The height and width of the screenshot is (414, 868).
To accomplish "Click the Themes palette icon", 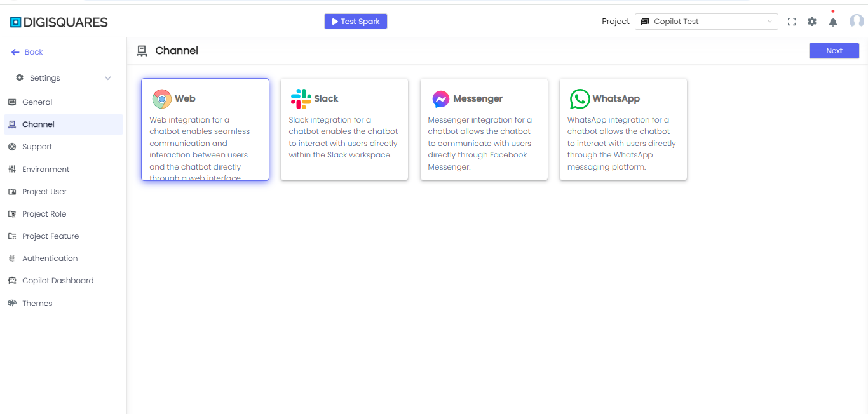I will click(12, 304).
